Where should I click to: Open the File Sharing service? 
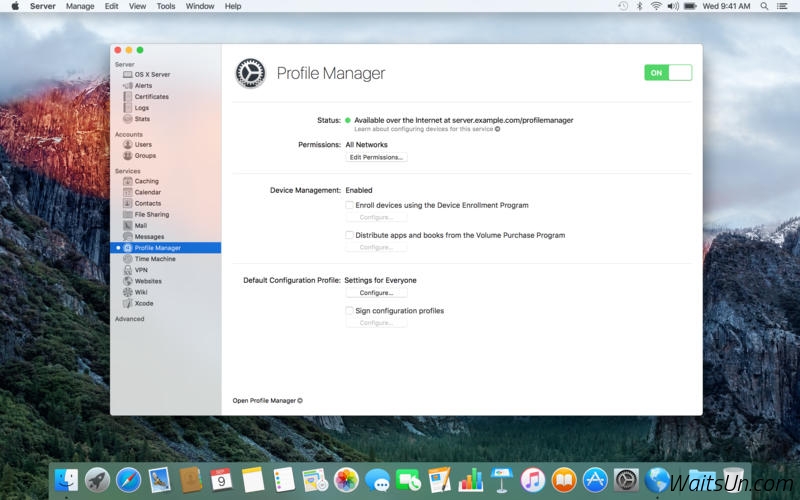click(146, 214)
